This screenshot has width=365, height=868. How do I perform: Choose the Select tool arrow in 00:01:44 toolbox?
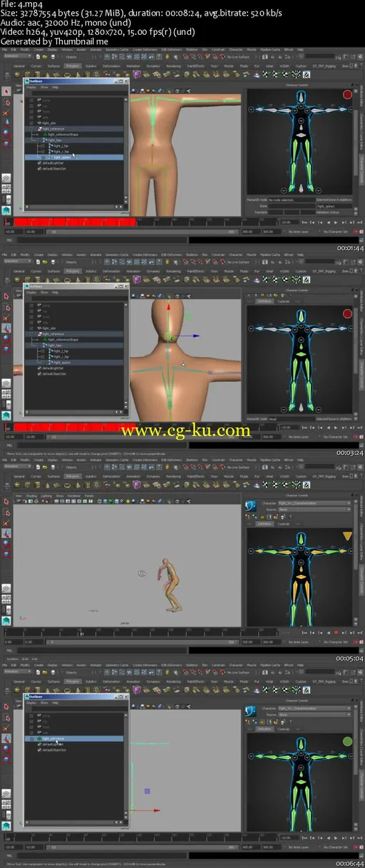pyautogui.click(x=6, y=91)
